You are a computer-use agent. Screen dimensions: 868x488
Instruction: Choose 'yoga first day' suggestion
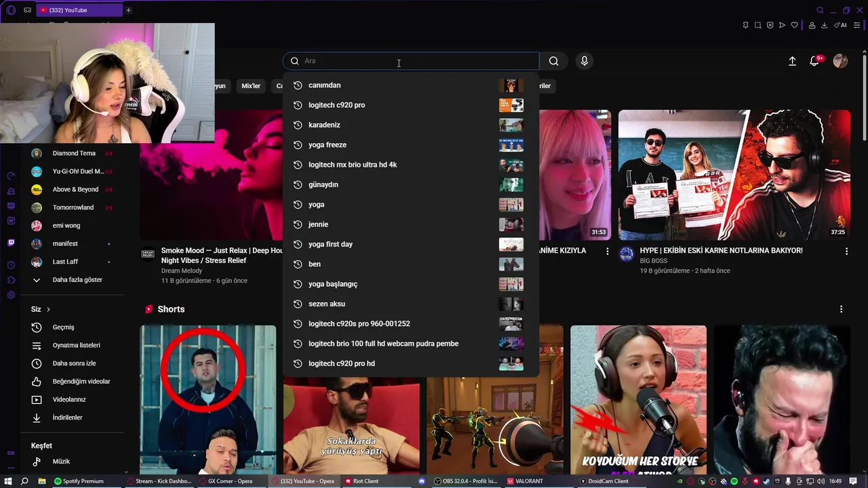pos(410,244)
